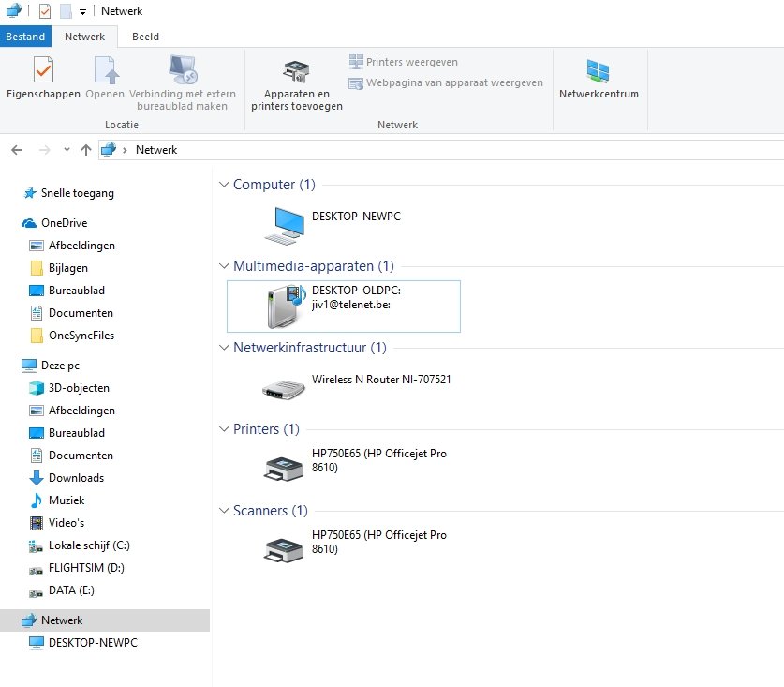Screen dimensions: 784x687
Task: Click Webpagina van apparaat weergeven
Action: pos(446,82)
